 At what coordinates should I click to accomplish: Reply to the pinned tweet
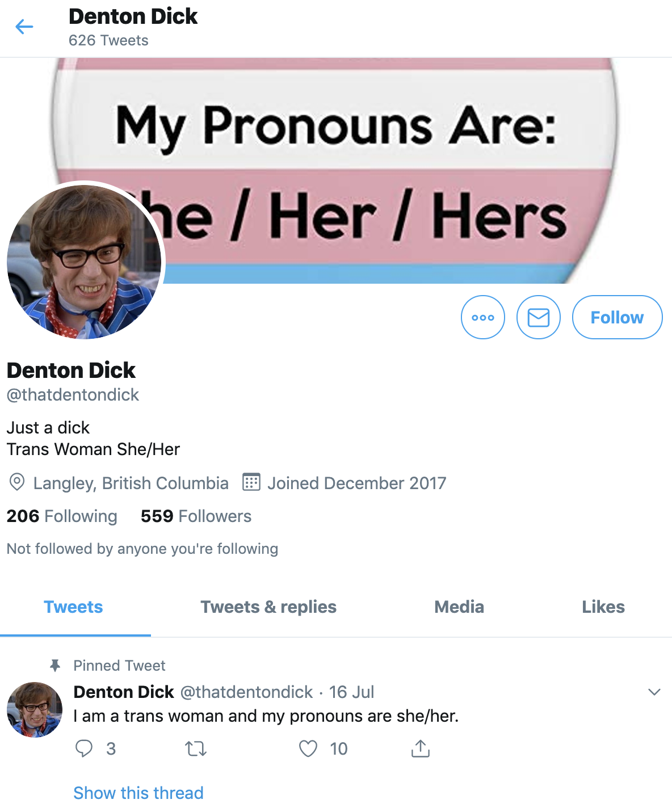pos(84,748)
